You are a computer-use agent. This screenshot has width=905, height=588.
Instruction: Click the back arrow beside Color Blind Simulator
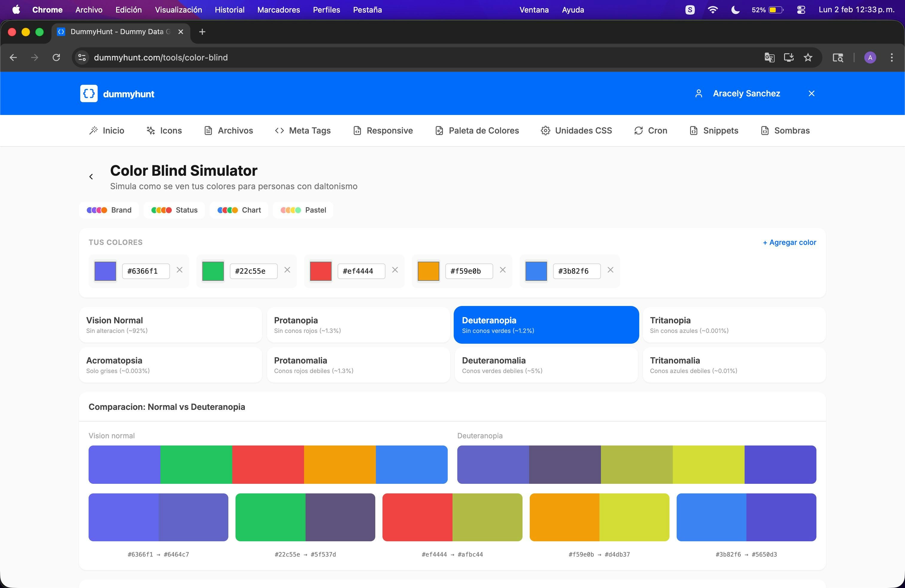91,176
